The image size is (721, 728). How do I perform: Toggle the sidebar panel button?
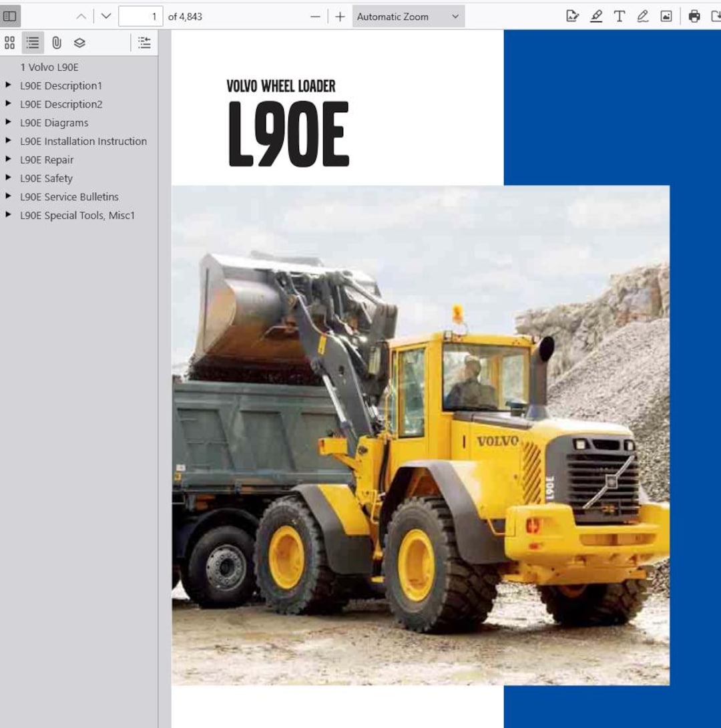[x=10, y=16]
